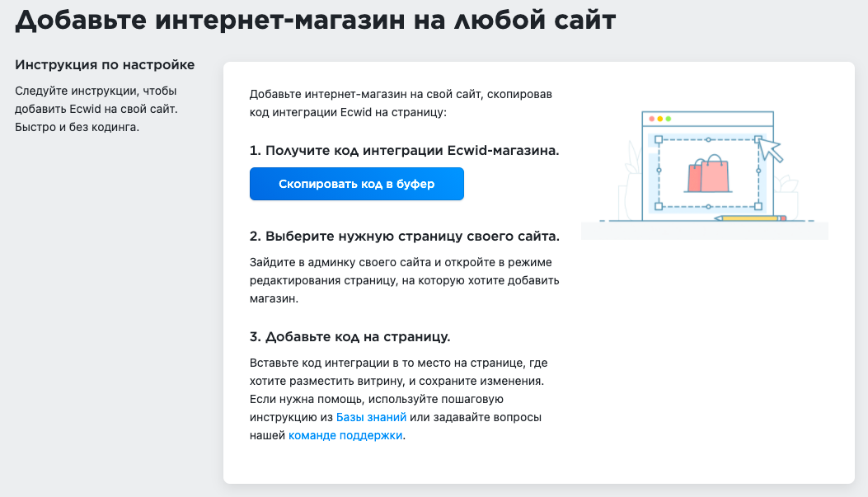
Task: Click step heading '1. Получите код интеграции Ecwid-магазина'
Action: click(x=404, y=151)
